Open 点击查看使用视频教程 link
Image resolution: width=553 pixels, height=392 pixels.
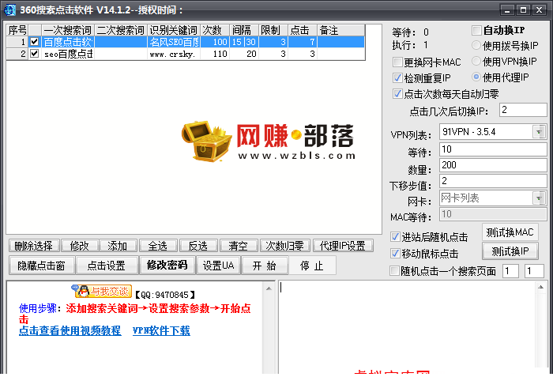(70, 330)
